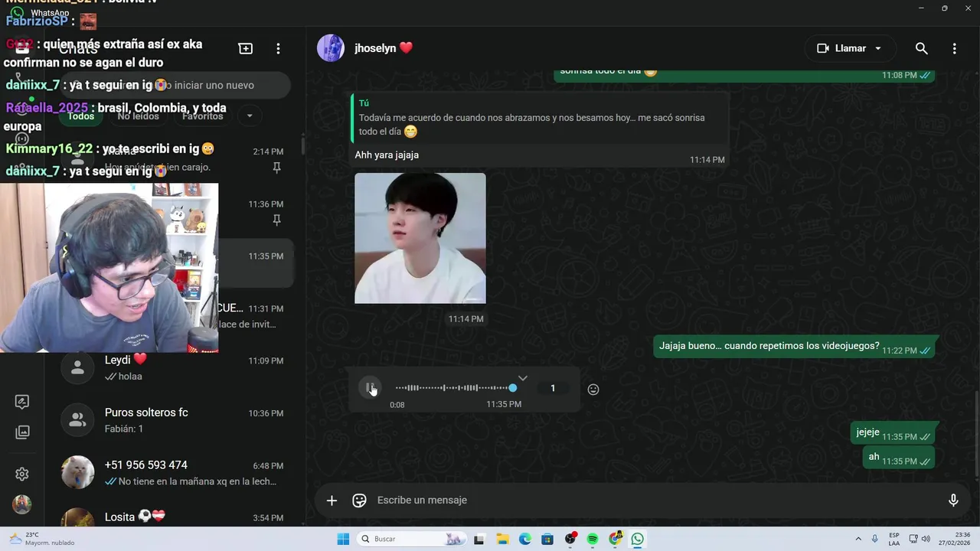Viewport: 980px width, 551px height.
Task: Open conversation three-dot menu in header
Action: click(954, 48)
